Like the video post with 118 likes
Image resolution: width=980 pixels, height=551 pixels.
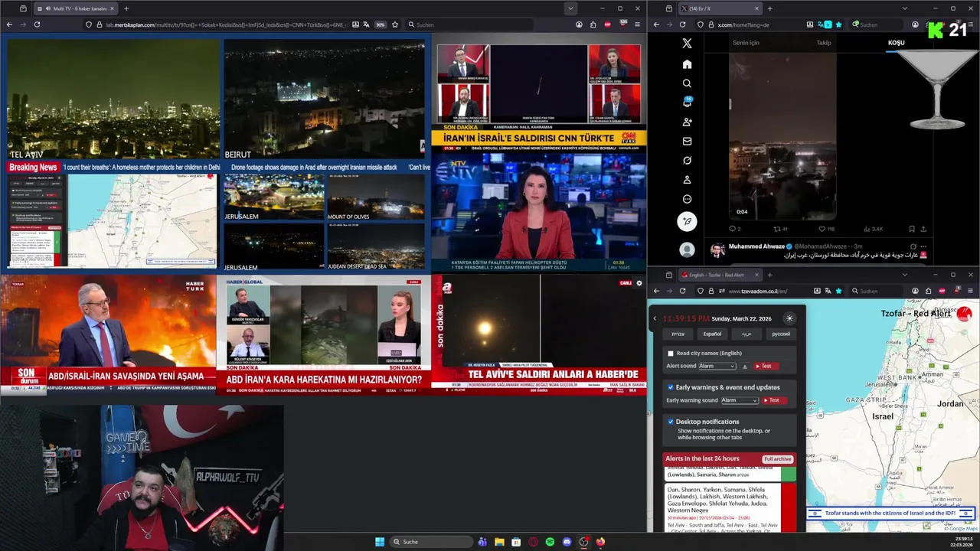pos(826,229)
